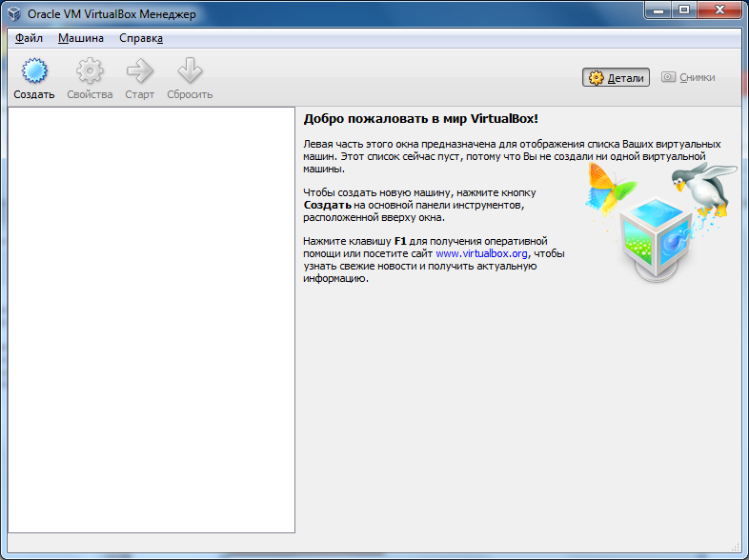The image size is (749, 560).
Task: Click the resize grip in window corner
Action: [x=736, y=547]
